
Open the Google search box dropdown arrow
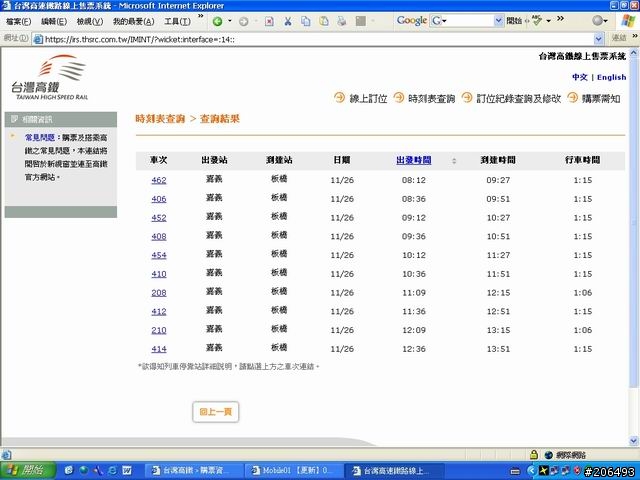point(498,20)
